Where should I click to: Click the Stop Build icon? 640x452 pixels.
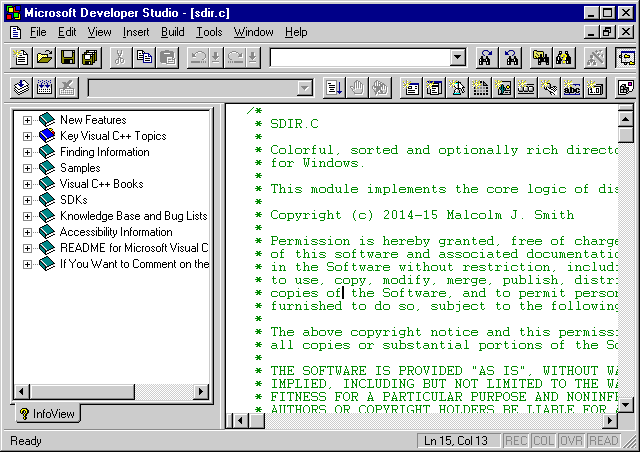pyautogui.click(x=67, y=88)
